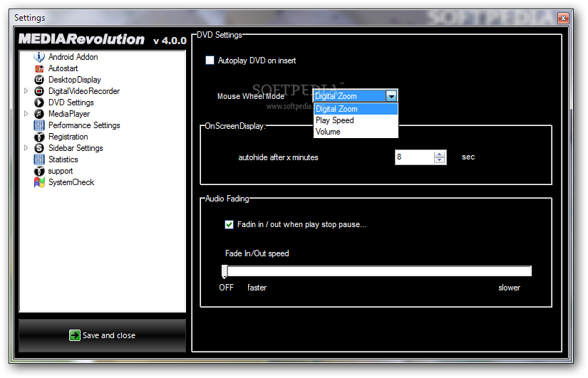Uncheck Fadin in / out when play stop pause

click(x=229, y=224)
